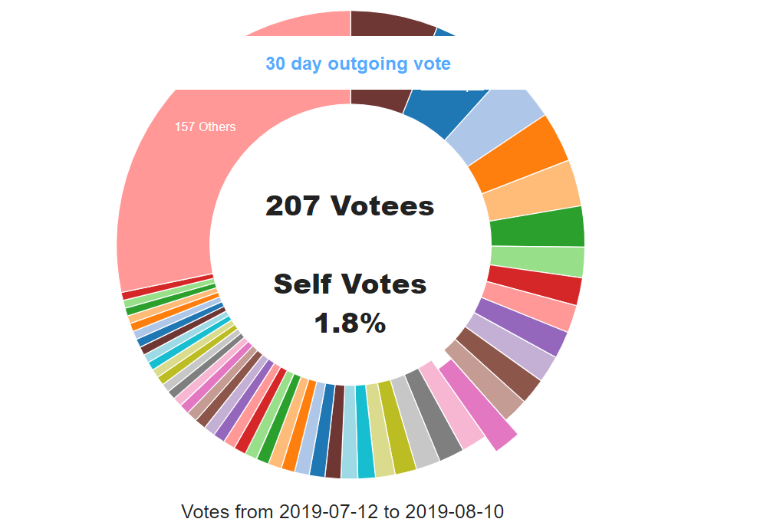Click the cyan teal slice at bottom
This screenshot has height=532, width=757.
click(x=365, y=432)
